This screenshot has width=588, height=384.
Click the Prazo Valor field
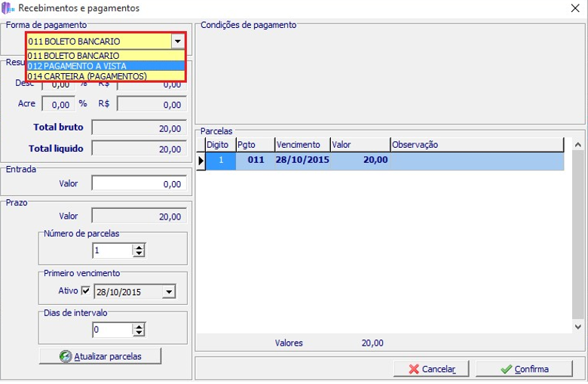139,217
